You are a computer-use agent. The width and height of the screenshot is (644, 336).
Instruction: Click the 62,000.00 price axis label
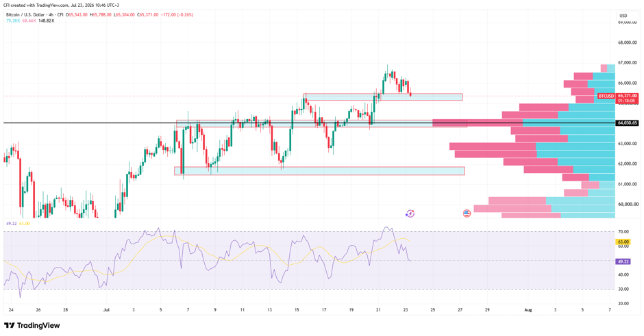click(x=628, y=164)
